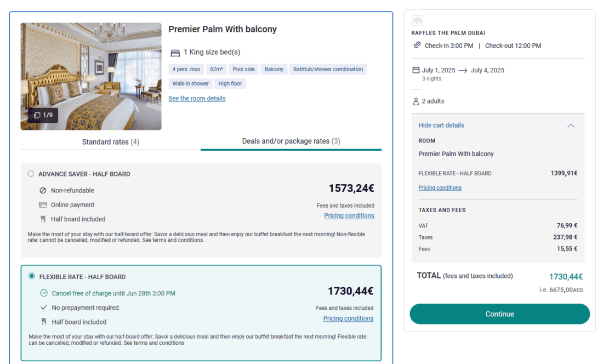Screen dimensions: 603x364
Task: Open the See the room details link
Action: pyautogui.click(x=197, y=99)
